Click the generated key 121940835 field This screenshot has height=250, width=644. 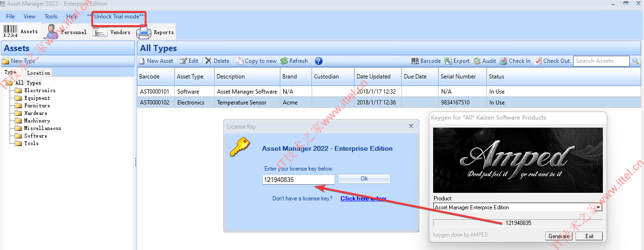[x=518, y=223]
